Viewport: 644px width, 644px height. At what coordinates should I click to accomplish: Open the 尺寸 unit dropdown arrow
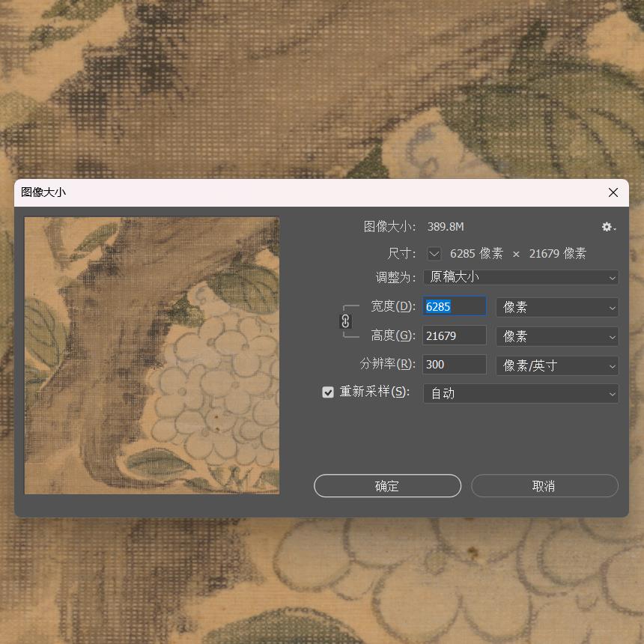pos(434,253)
